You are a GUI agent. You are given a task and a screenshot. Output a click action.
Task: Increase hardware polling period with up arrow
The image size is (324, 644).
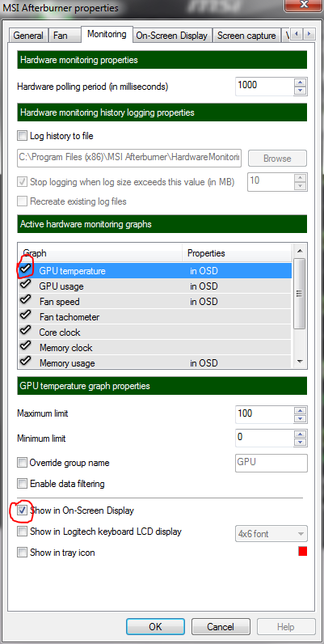coord(301,82)
